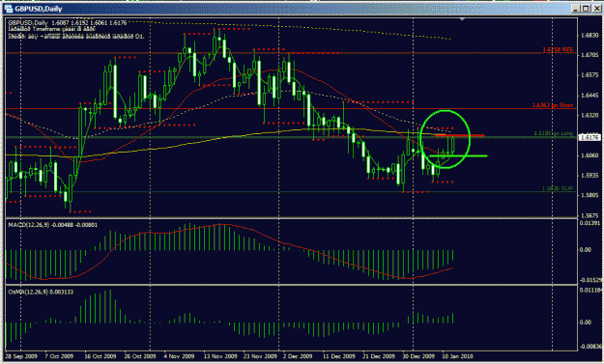Click the 1.6445 price axis label
Image resolution: width=604 pixels, height=364 pixels.
click(x=590, y=96)
